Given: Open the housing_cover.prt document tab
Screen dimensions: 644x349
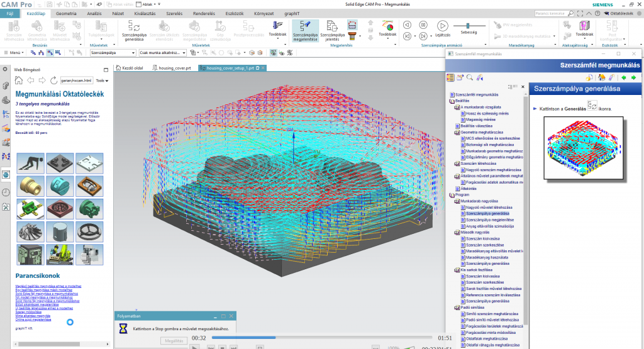Looking at the screenshot, I should click(x=174, y=67).
